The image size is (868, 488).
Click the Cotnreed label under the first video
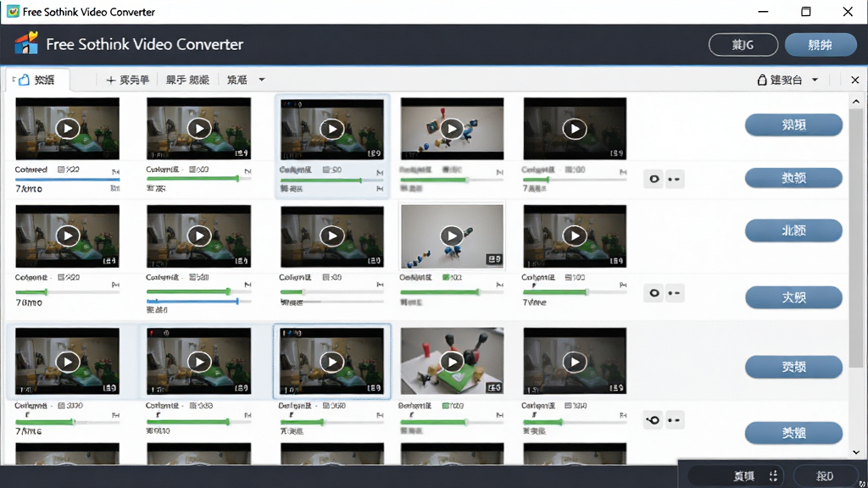tap(31, 169)
